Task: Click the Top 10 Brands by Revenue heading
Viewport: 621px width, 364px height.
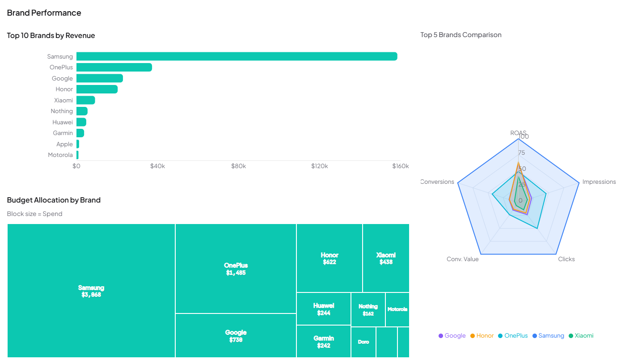Action: (51, 35)
